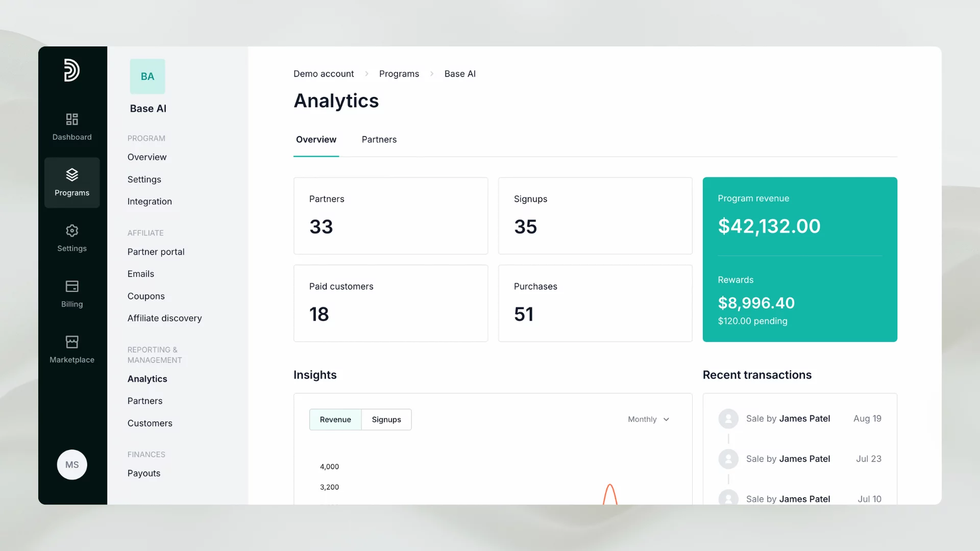Open the Partner portal page
Screen dimensions: 980x551
click(x=156, y=252)
